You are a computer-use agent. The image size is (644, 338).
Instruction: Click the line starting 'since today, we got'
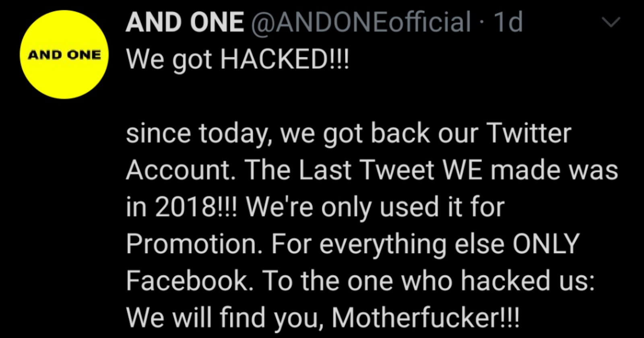tap(349, 134)
